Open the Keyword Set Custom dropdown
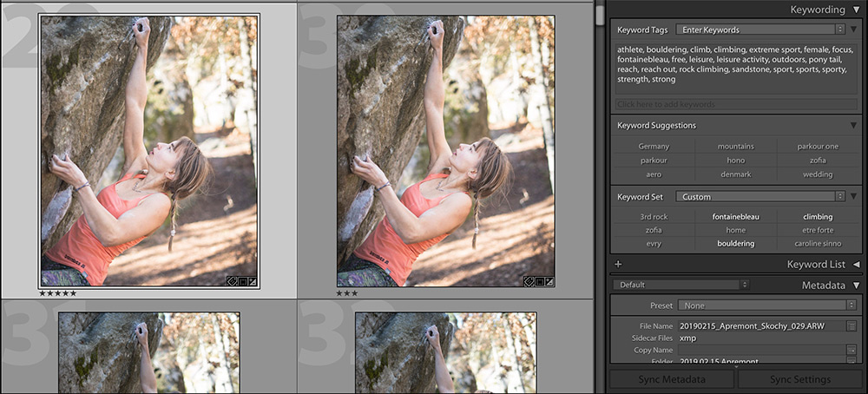The image size is (868, 394). (760, 196)
